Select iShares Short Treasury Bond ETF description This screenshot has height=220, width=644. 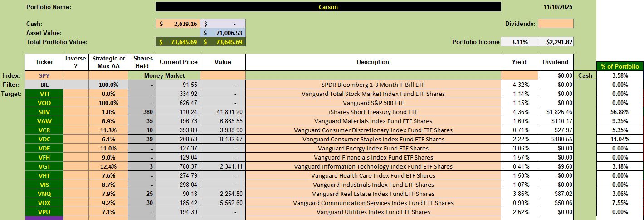(x=373, y=112)
